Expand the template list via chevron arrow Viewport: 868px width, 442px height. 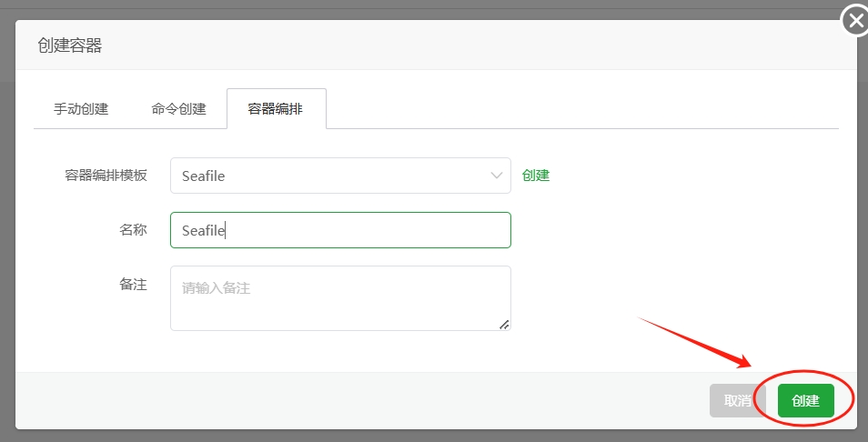(x=496, y=176)
